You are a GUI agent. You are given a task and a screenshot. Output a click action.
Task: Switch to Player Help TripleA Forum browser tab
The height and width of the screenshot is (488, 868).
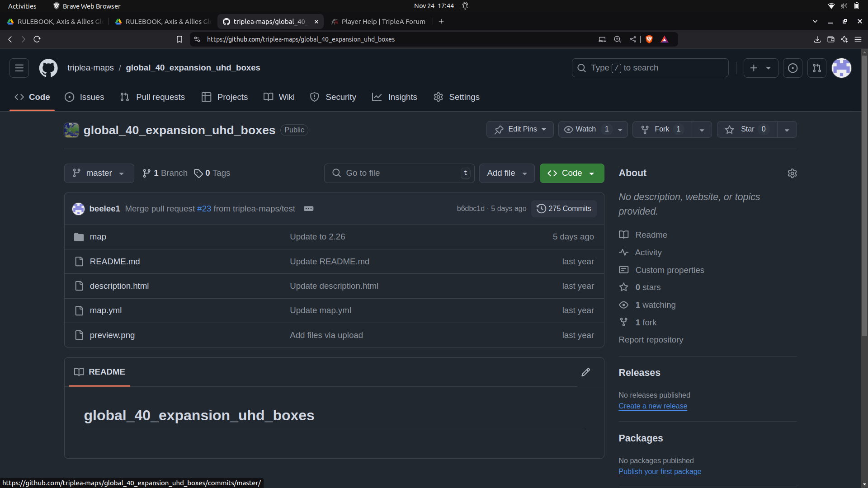[x=378, y=21]
